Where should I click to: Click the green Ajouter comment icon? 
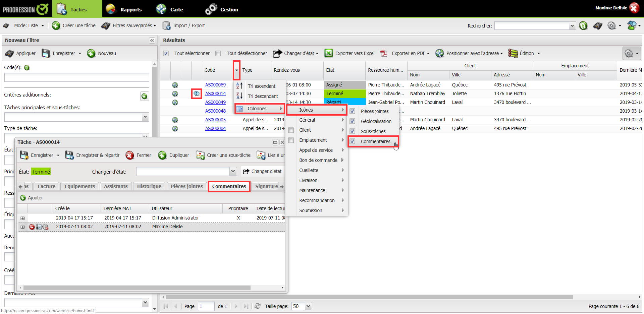[x=23, y=198]
